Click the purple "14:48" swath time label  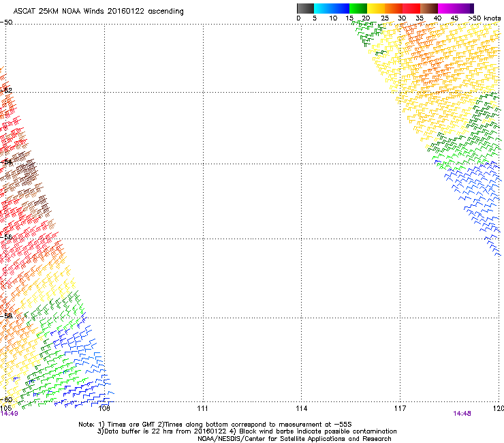(462, 414)
